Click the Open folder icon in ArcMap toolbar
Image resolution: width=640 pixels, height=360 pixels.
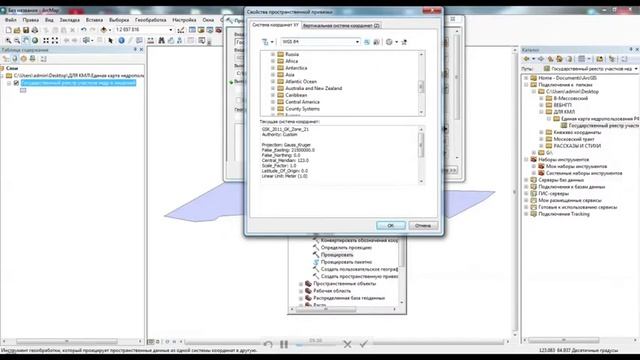(x=17, y=30)
